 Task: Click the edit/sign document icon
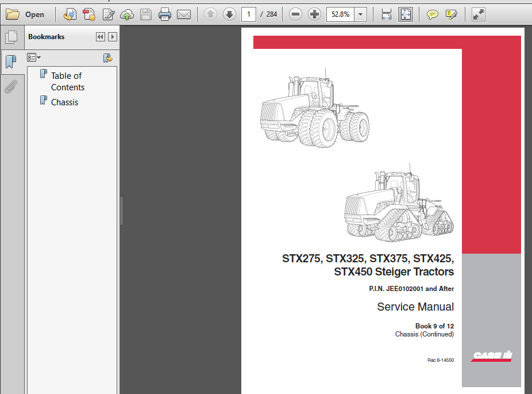(108, 14)
